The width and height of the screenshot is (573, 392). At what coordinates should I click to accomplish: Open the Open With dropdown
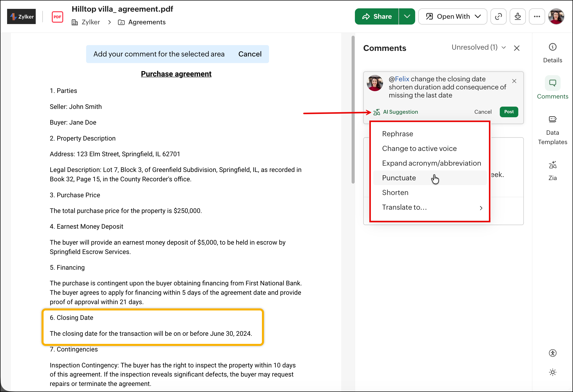pos(453,16)
